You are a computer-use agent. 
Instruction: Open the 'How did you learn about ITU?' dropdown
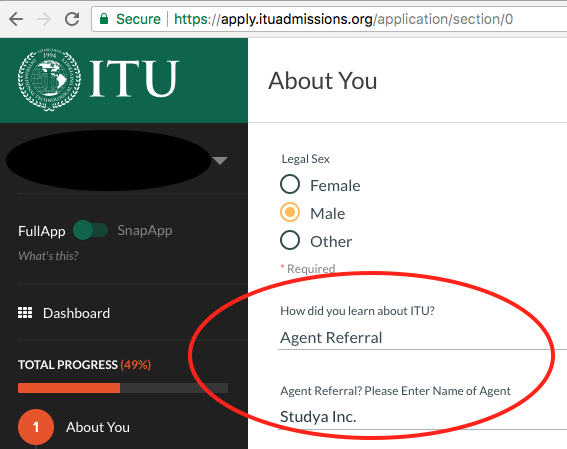coord(422,338)
